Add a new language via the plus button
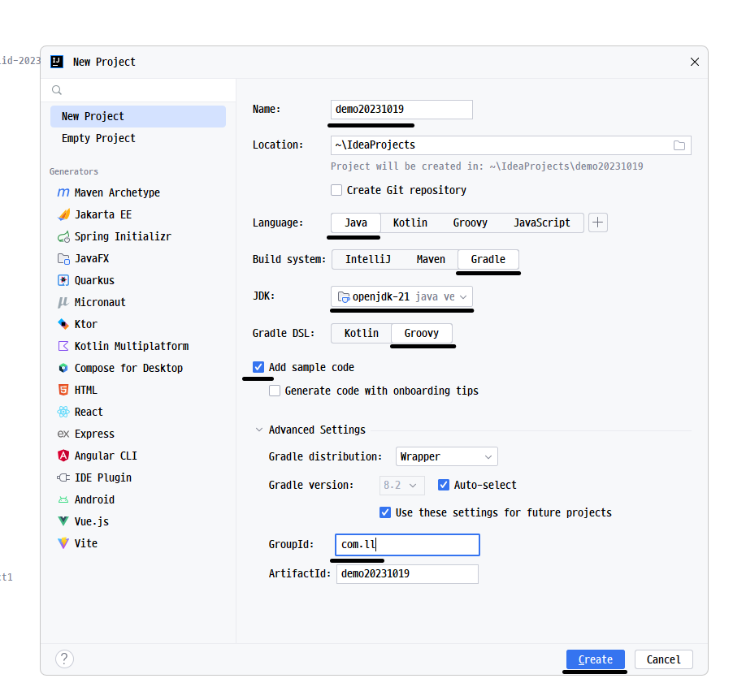 [x=597, y=223]
